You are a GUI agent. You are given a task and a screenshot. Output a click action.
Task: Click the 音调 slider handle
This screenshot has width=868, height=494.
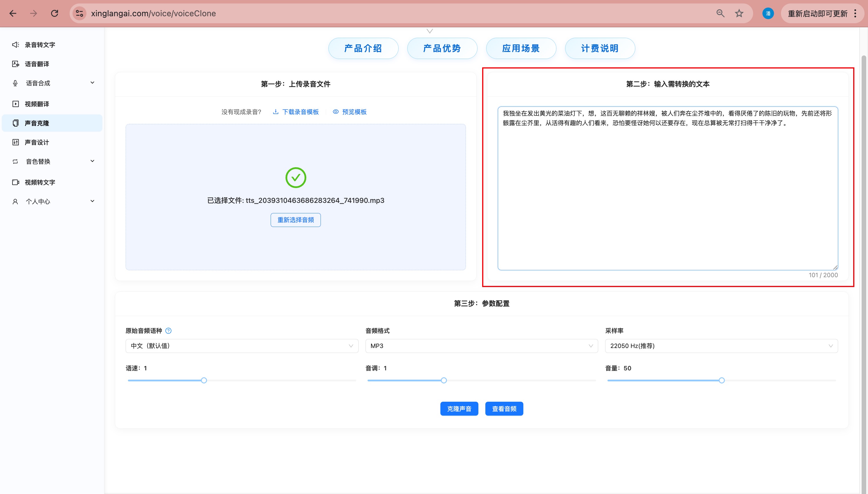pos(444,380)
